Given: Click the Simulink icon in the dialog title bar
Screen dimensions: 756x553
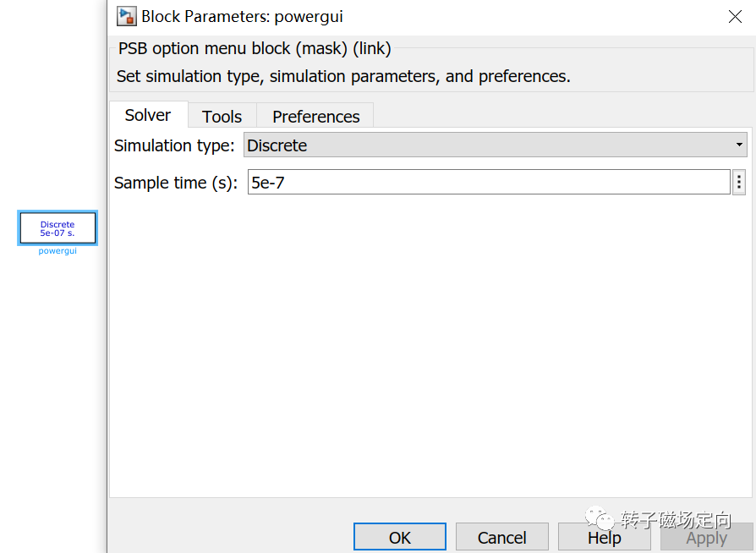Looking at the screenshot, I should pyautogui.click(x=127, y=16).
